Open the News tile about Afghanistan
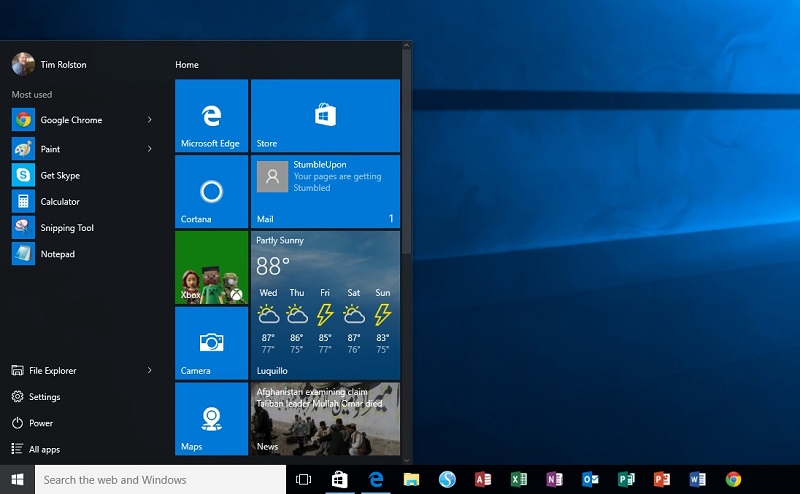 click(326, 419)
